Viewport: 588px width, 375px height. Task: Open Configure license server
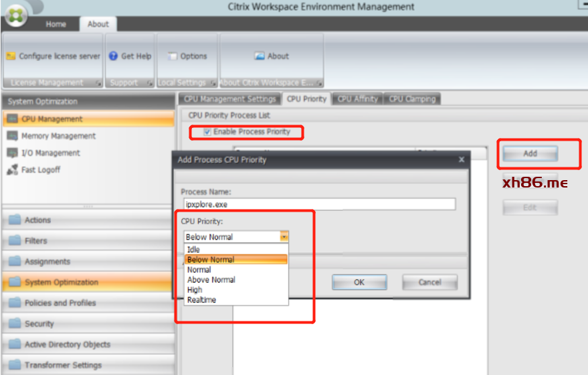54,57
